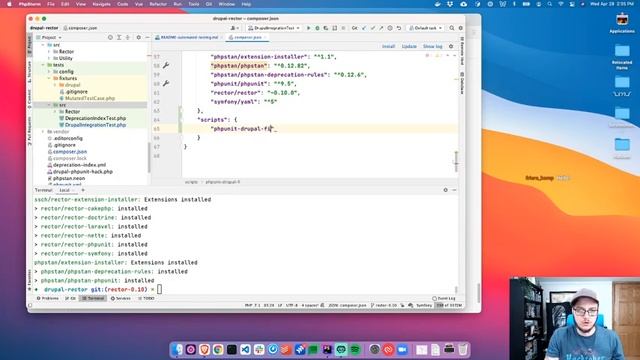Open Project panel gear options
The height and width of the screenshot is (360, 640).
pyautogui.click(x=138, y=38)
